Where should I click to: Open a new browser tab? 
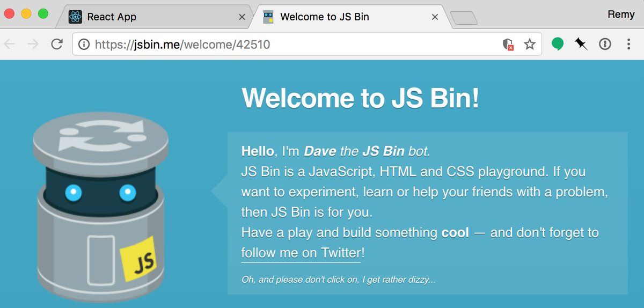464,18
